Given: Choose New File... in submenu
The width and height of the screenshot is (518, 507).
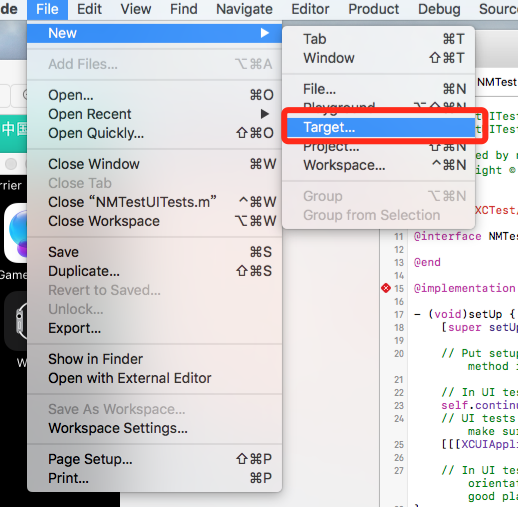Looking at the screenshot, I should 378,89.
